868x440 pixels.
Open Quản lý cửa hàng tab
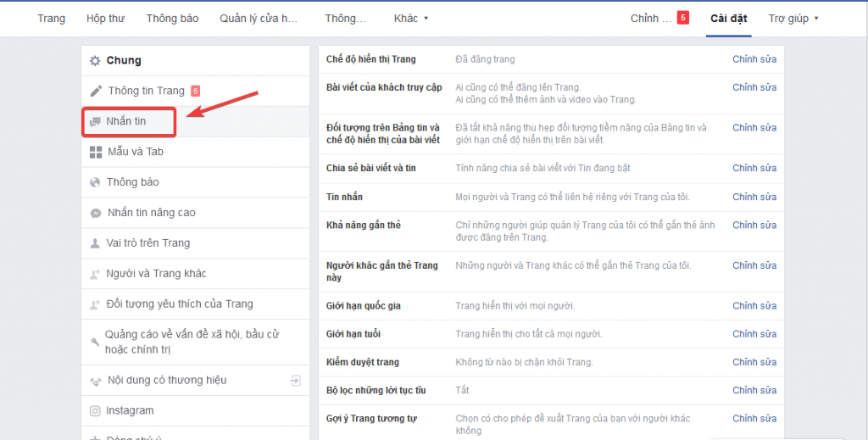click(259, 18)
